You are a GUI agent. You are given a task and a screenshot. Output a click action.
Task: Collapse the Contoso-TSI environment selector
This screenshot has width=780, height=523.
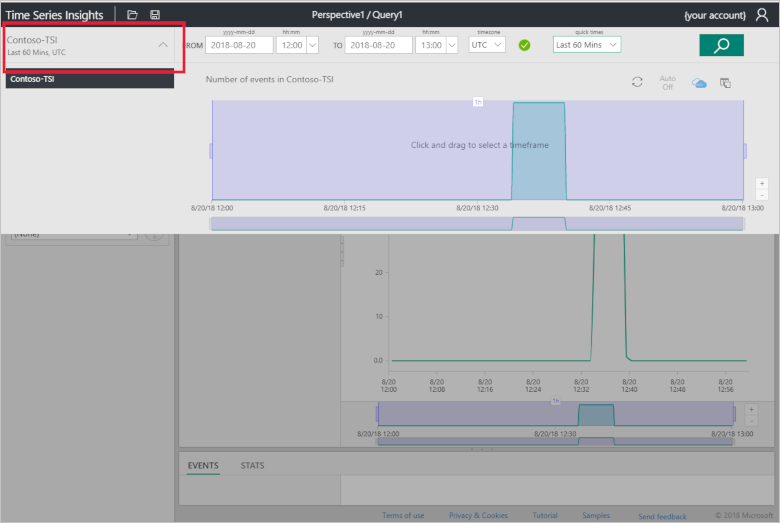coord(163,45)
